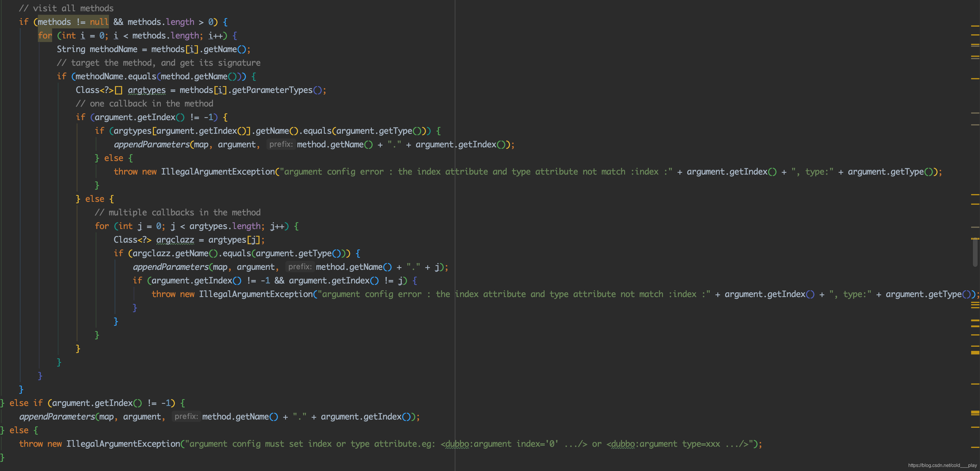Click the vertical scrollbar thumb on right edge
980x471 pixels.
[x=975, y=252]
